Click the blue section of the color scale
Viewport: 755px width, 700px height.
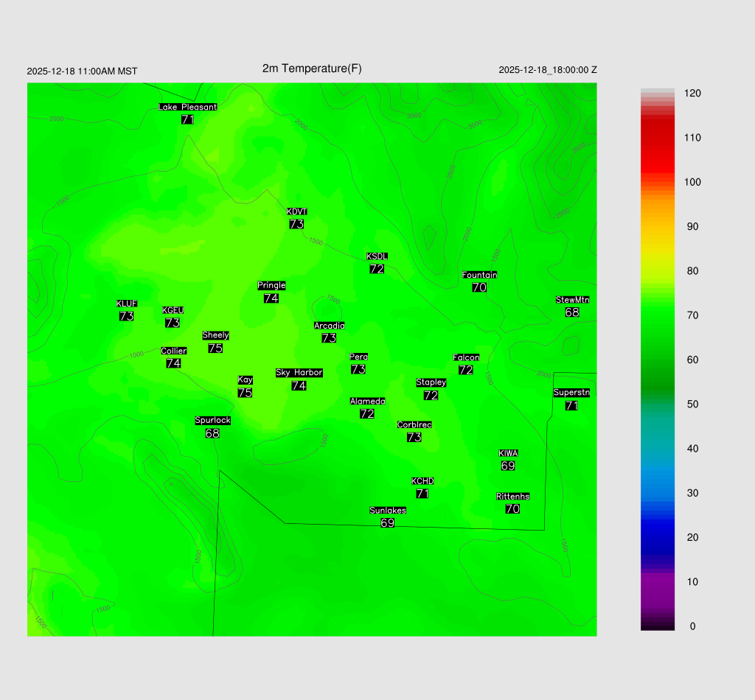pos(658,531)
